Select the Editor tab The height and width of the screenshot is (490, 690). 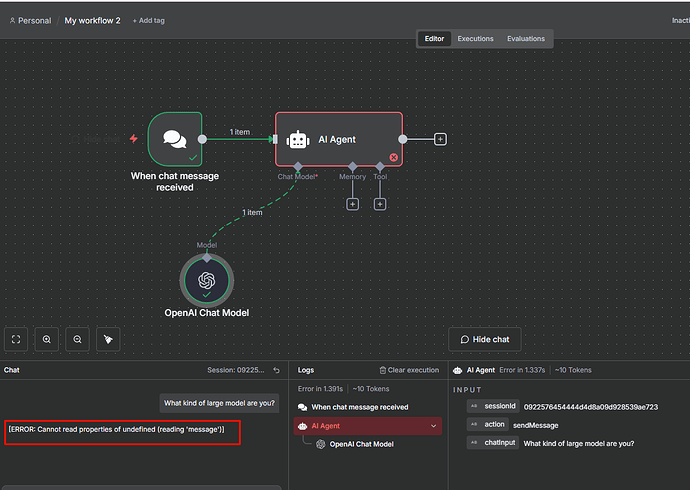(x=434, y=39)
